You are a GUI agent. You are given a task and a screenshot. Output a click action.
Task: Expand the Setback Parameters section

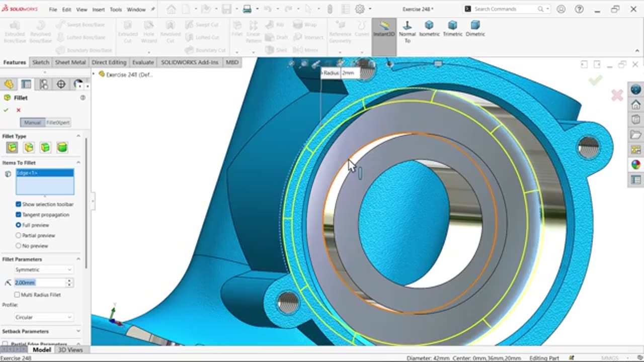(78, 331)
